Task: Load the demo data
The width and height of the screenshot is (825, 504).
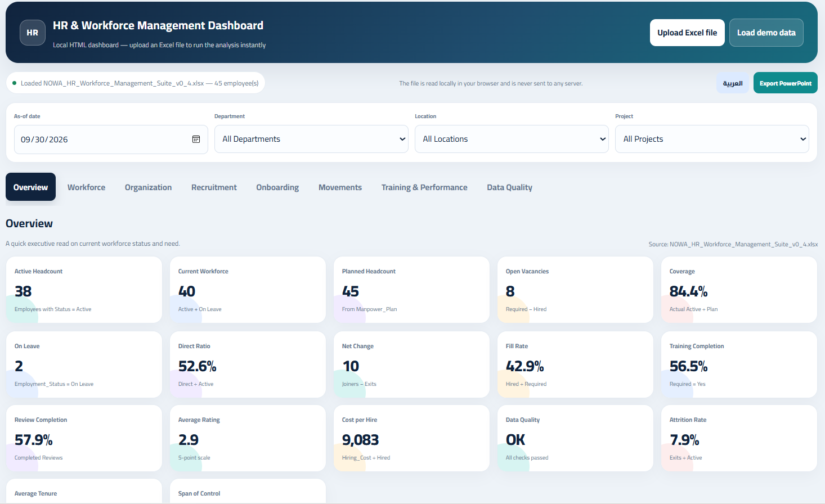Action: pos(766,33)
